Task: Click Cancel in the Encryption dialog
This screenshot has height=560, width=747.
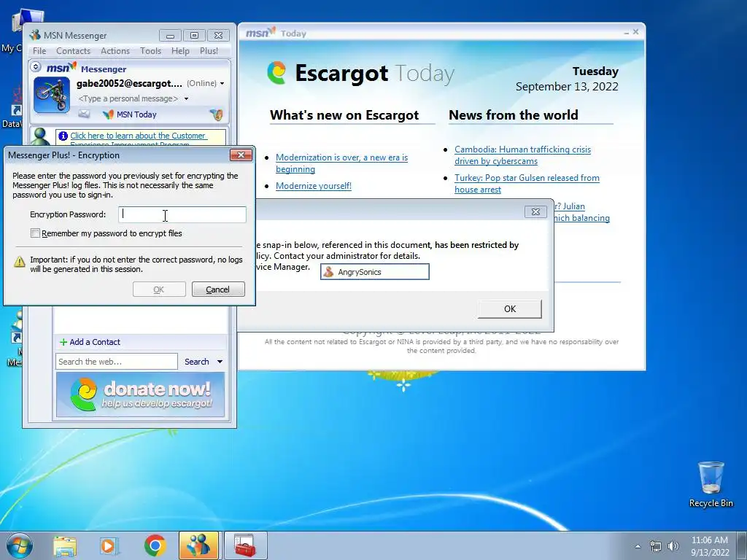Action: click(x=218, y=289)
